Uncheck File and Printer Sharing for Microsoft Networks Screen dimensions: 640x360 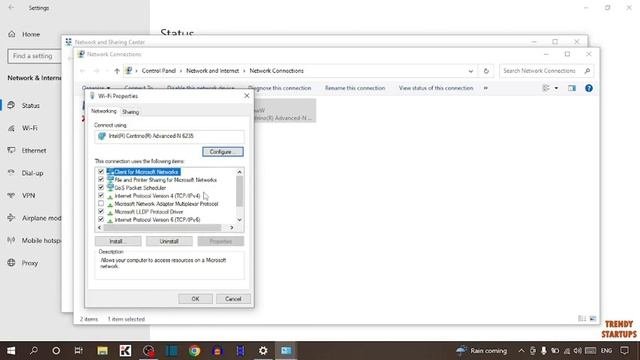tap(101, 180)
